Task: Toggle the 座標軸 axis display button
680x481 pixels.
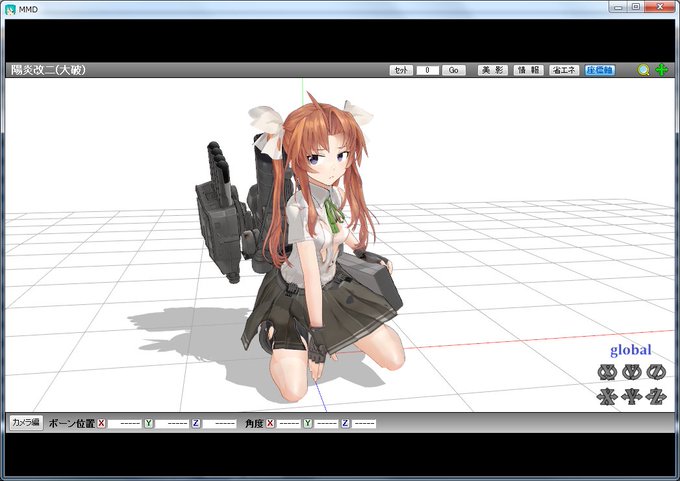Action: [x=600, y=70]
